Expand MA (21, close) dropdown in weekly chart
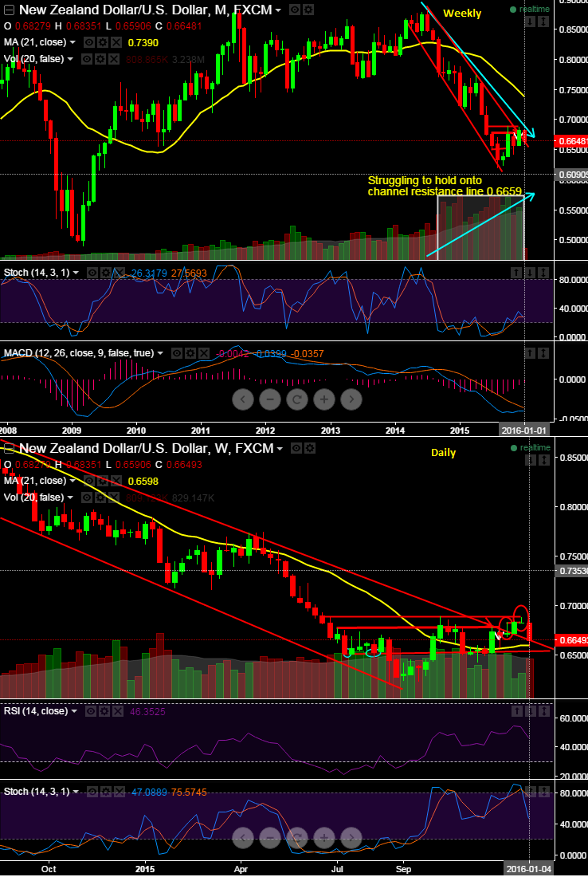Viewport: 588px width, 877px height. coord(72,481)
